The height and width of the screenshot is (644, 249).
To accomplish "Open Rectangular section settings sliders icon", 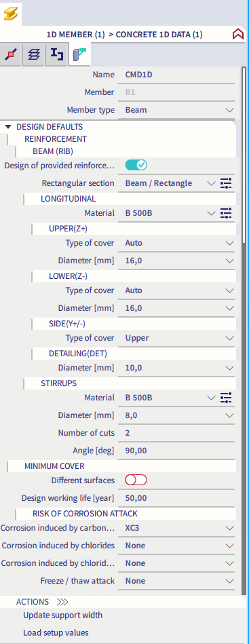I will (x=225, y=183).
